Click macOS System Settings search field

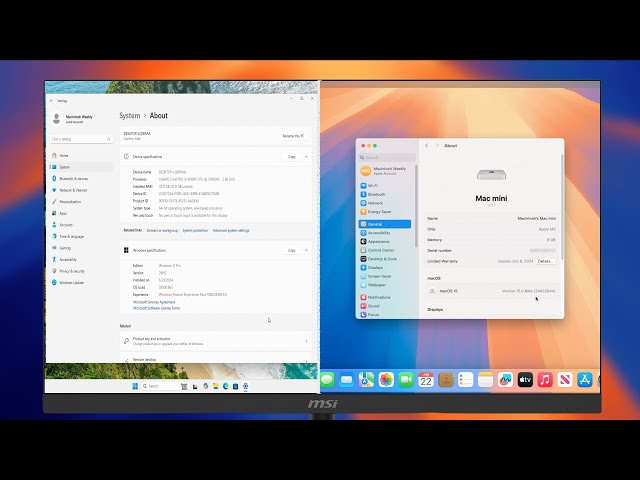tap(387, 158)
